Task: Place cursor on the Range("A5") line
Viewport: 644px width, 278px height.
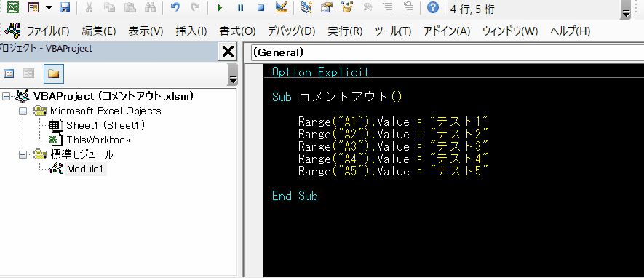Action: [394, 171]
